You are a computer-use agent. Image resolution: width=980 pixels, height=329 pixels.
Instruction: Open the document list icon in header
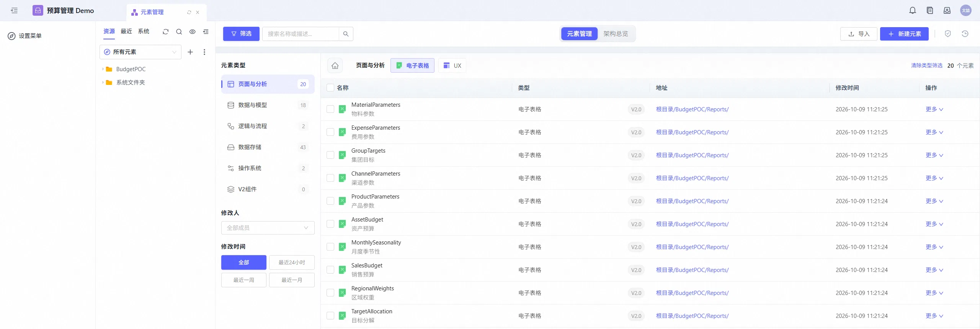pyautogui.click(x=930, y=11)
